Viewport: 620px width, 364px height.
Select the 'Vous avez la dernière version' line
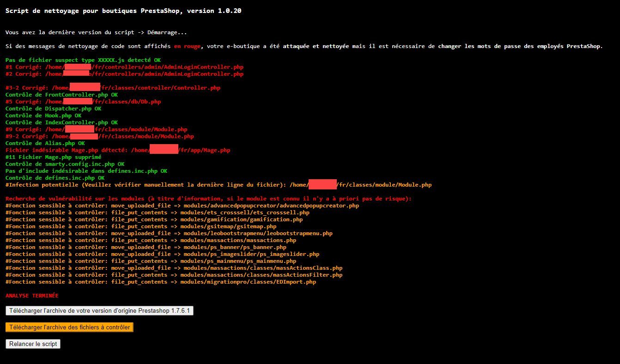pyautogui.click(x=97, y=32)
